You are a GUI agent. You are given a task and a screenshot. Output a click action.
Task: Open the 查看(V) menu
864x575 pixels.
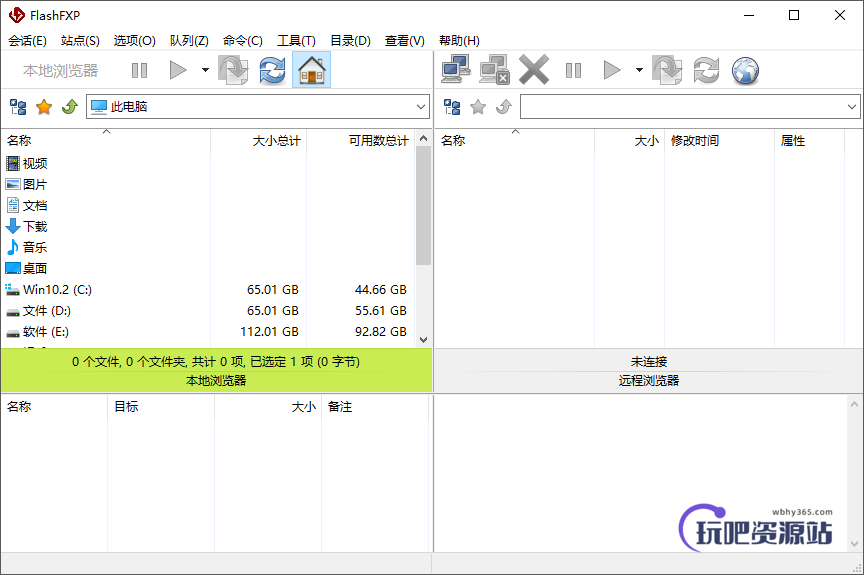coord(404,41)
